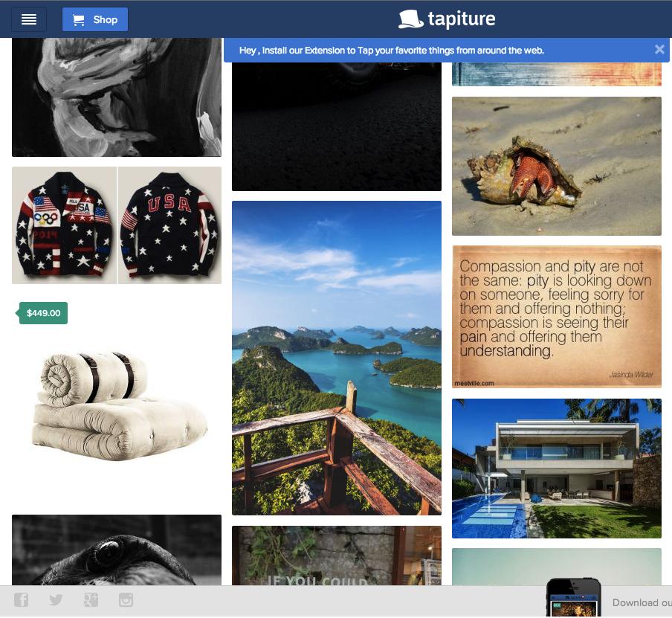
Task: Click the Download our app link
Action: click(642, 602)
